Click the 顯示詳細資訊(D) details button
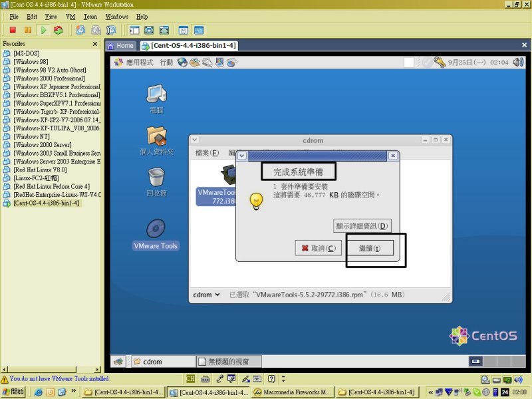 pos(362,226)
